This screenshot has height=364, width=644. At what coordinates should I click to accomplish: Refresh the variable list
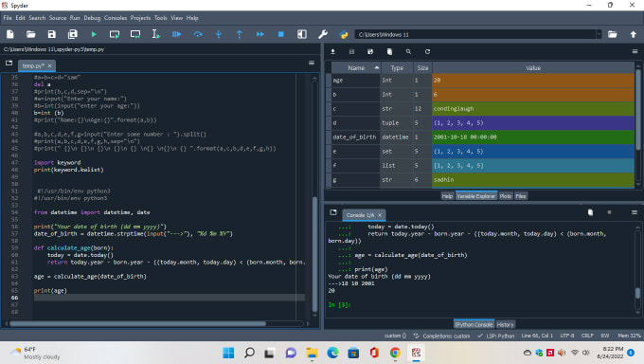[x=427, y=52]
